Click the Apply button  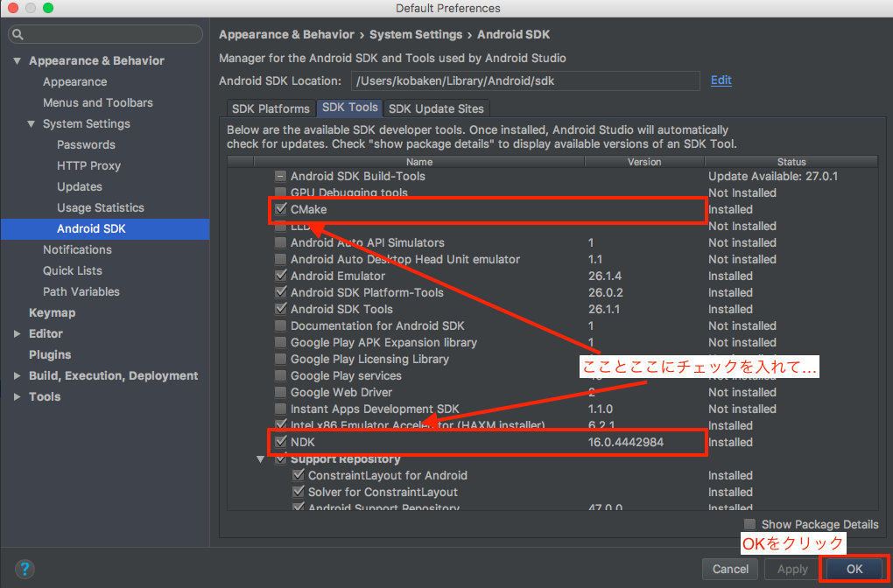(792, 569)
